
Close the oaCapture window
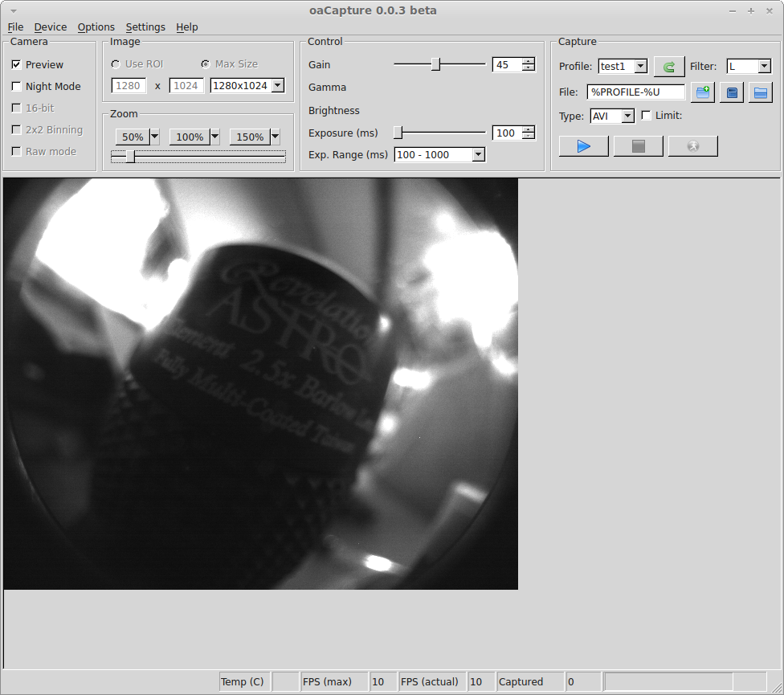click(x=770, y=11)
